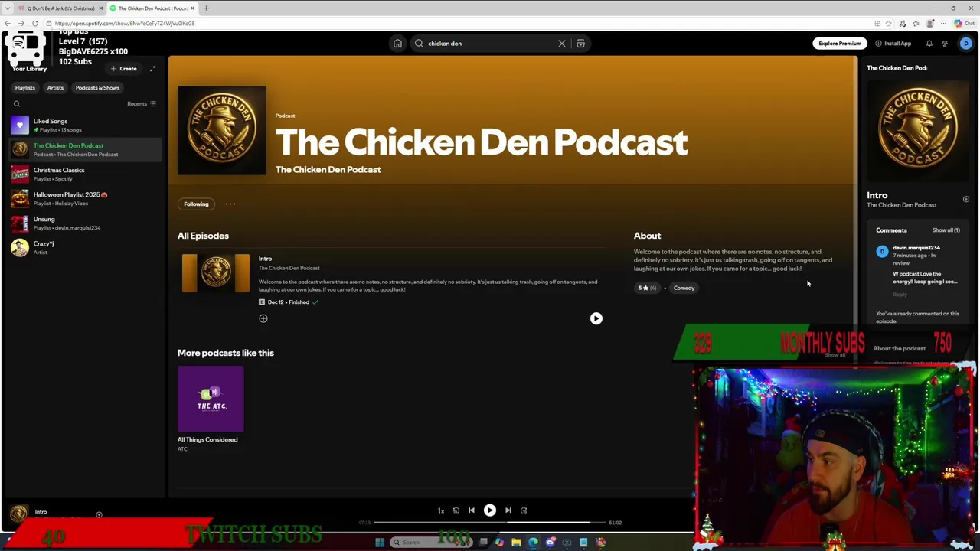This screenshot has height=551, width=980.
Task: Open Recents sort dropdown
Action: coord(142,104)
